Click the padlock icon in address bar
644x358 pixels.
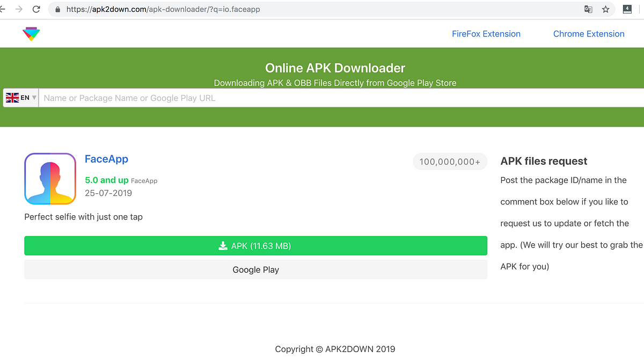pos(57,9)
